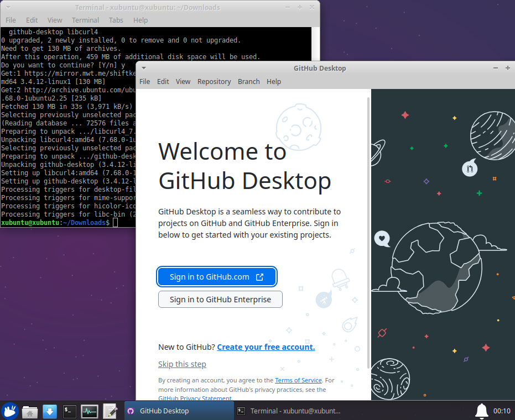Viewport: 515px width, 420px height.
Task: Open the Branch menu
Action: pyautogui.click(x=248, y=81)
